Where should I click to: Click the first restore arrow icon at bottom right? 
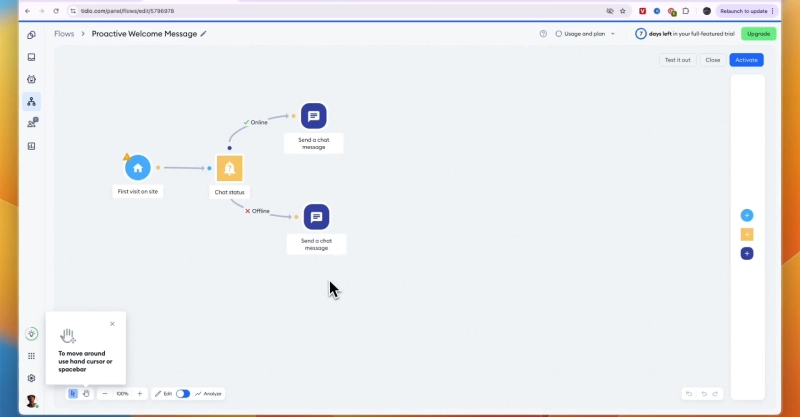689,394
